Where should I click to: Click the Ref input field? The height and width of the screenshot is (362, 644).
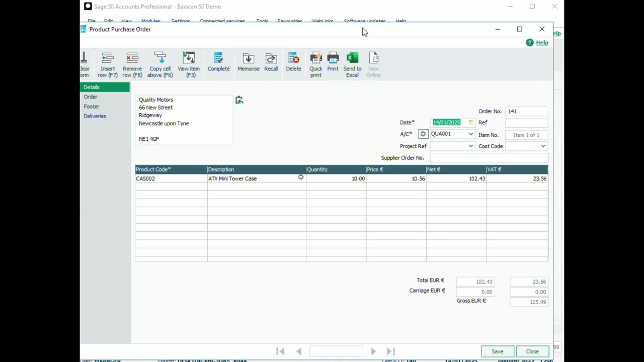pyautogui.click(x=526, y=123)
